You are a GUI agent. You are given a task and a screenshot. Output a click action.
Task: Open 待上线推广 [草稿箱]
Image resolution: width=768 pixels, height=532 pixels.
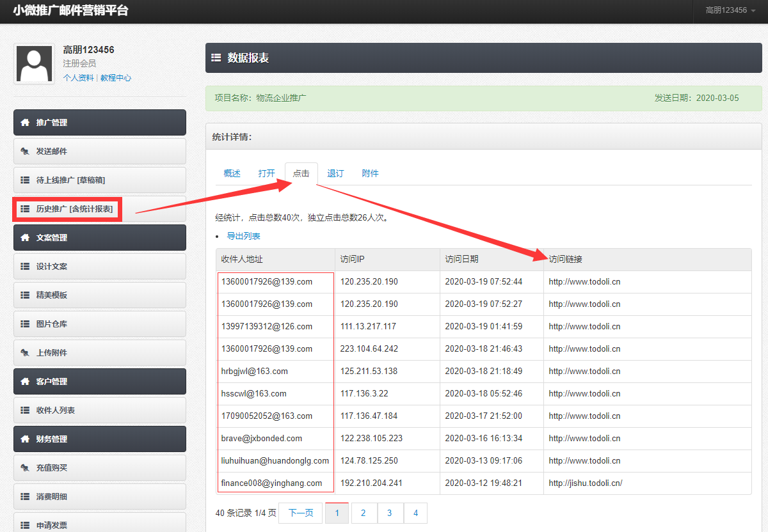coord(100,180)
